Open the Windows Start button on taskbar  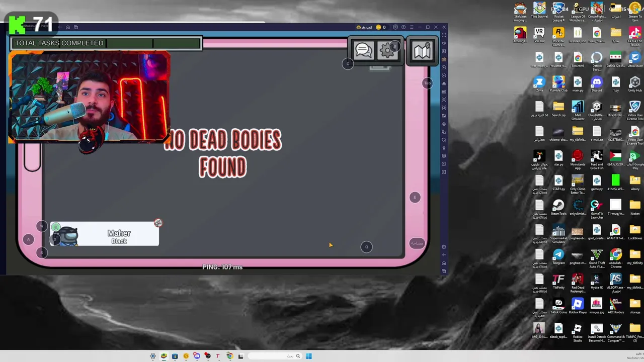click(x=308, y=356)
